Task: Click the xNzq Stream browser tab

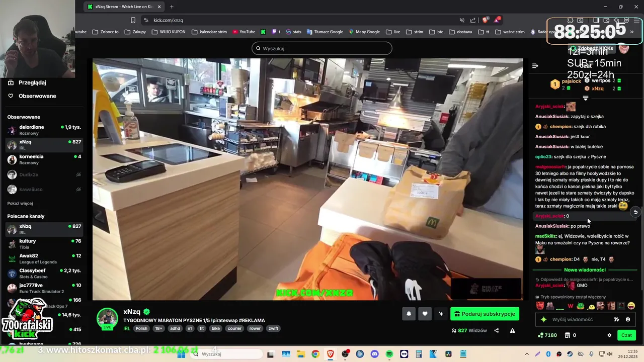Action: click(124, 7)
